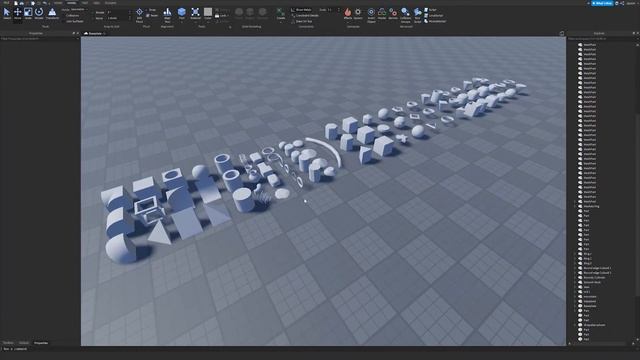The image size is (640, 360).
Task: Open Collision Groups editor
Action: point(405,14)
